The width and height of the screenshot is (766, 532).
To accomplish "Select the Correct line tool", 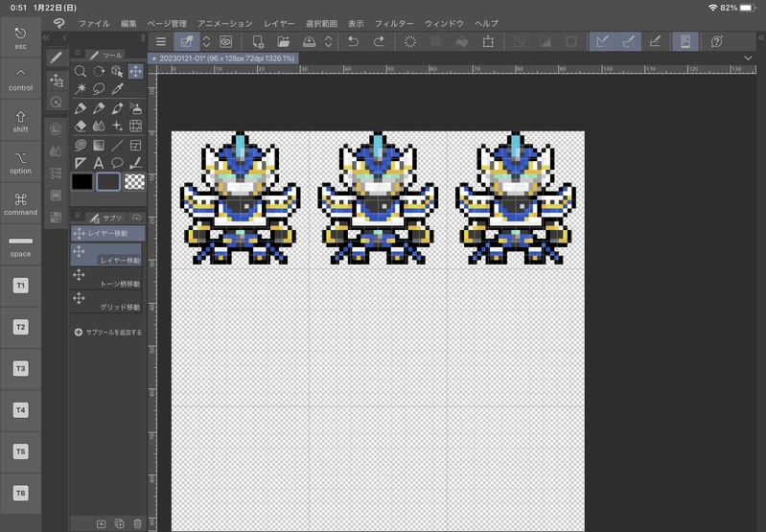I will (135, 163).
